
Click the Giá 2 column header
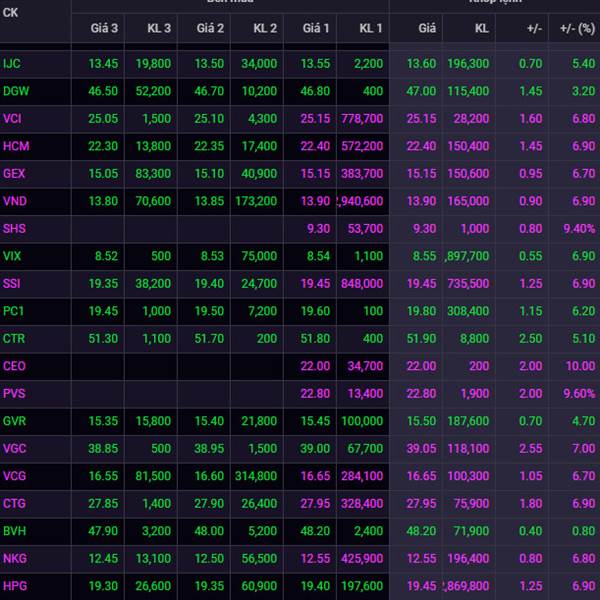(210, 28)
